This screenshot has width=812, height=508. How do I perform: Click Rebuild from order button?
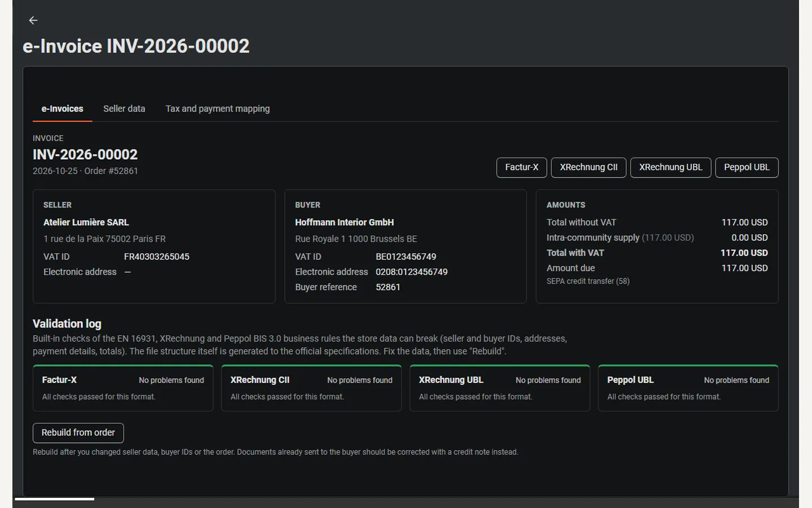78,432
